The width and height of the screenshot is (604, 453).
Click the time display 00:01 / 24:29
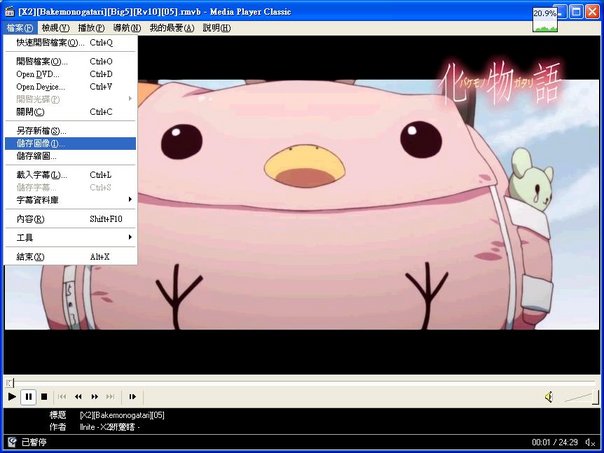pyautogui.click(x=555, y=442)
